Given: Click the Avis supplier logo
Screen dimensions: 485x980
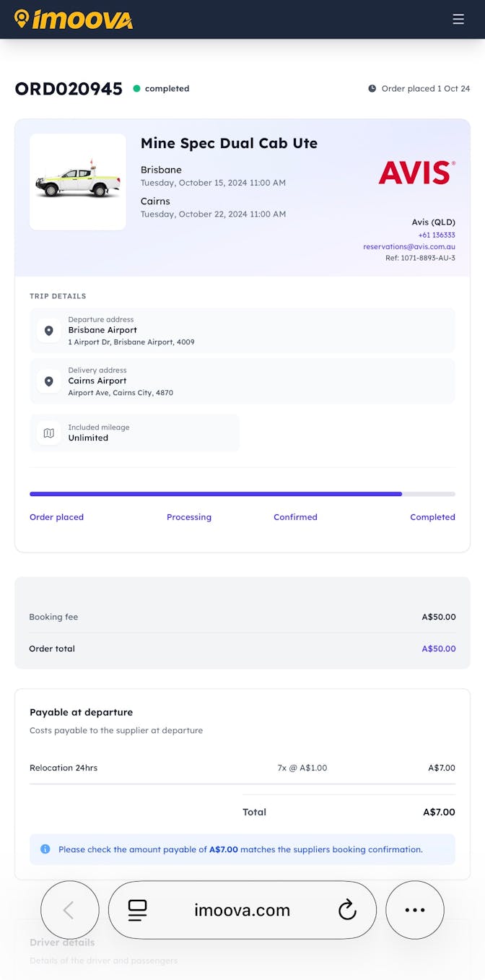Looking at the screenshot, I should point(416,173).
